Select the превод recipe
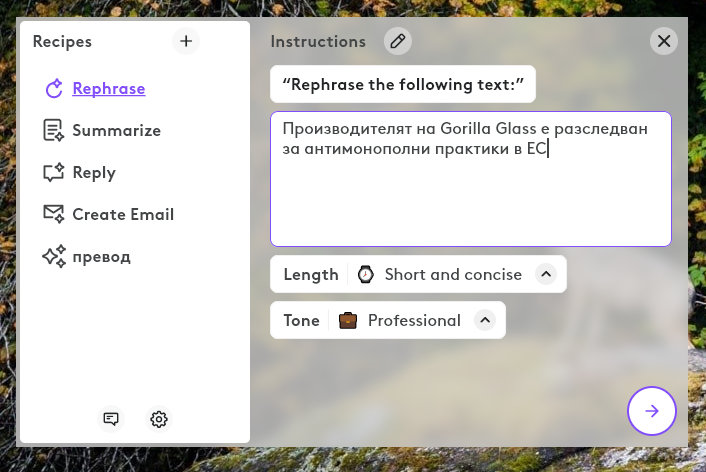 101,256
